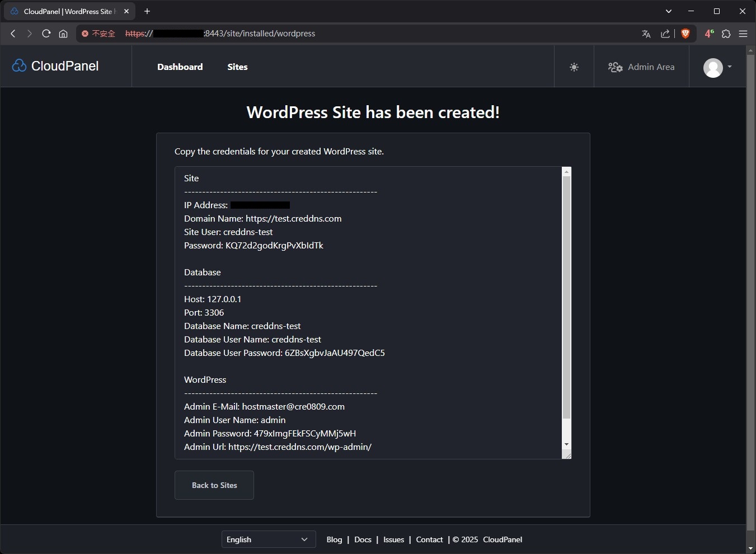Image resolution: width=756 pixels, height=554 pixels.
Task: Open the Contact footer link
Action: pos(429,539)
